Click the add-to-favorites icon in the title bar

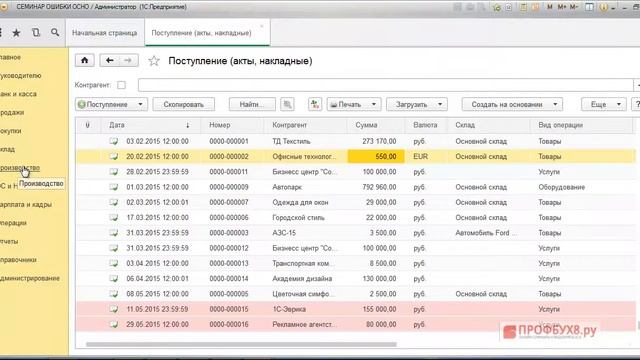click(497, 7)
